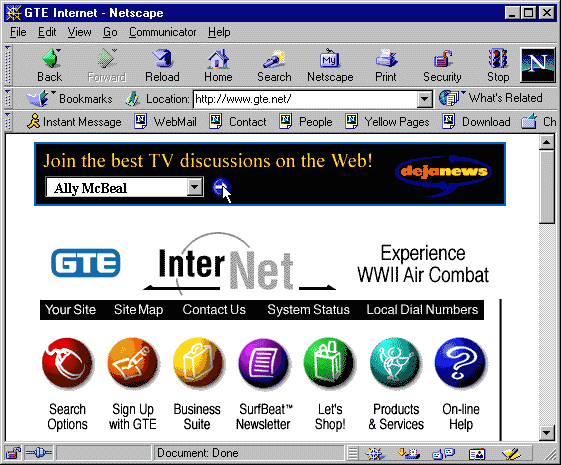Open Newsgroups from component bar
The image size is (561, 465).
(x=443, y=454)
